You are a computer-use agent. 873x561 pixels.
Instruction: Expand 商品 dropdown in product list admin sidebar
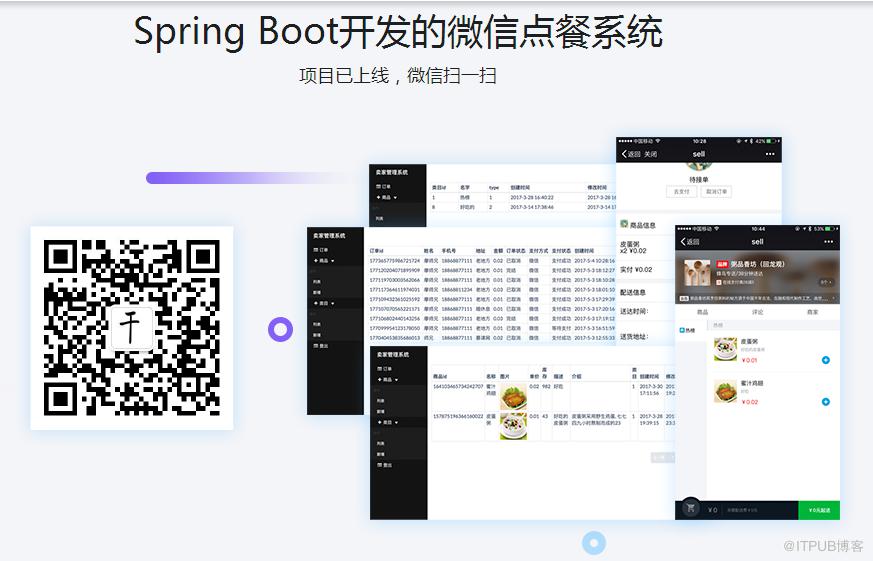click(388, 380)
